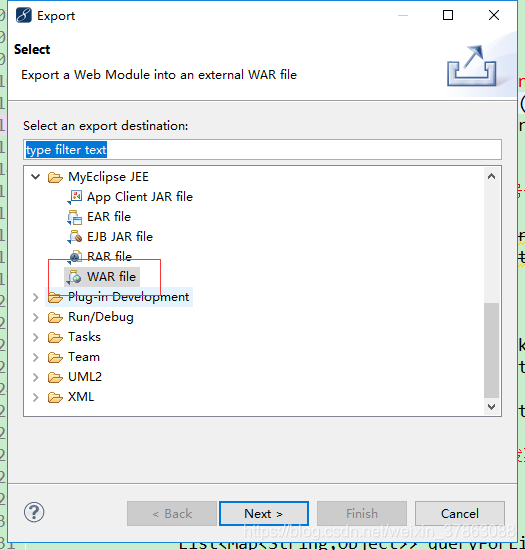The image size is (525, 550).
Task: Select the App Client JAR file entry
Action: [x=140, y=197]
